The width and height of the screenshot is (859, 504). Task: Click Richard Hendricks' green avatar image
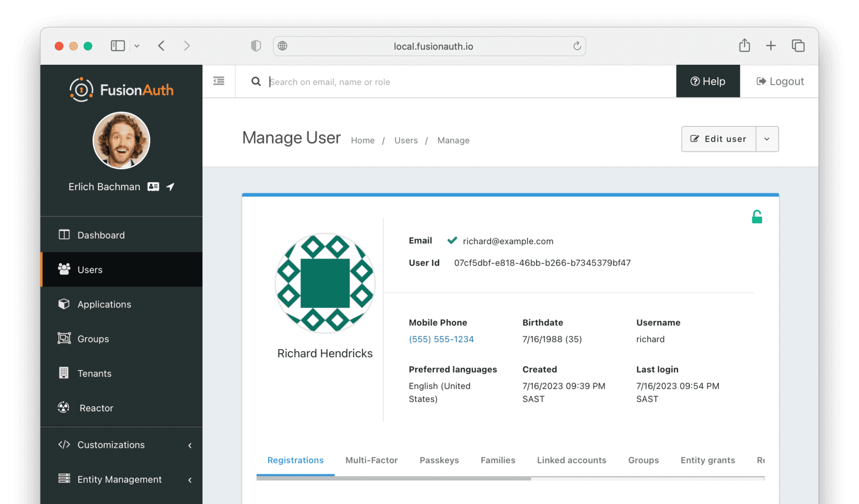click(325, 283)
